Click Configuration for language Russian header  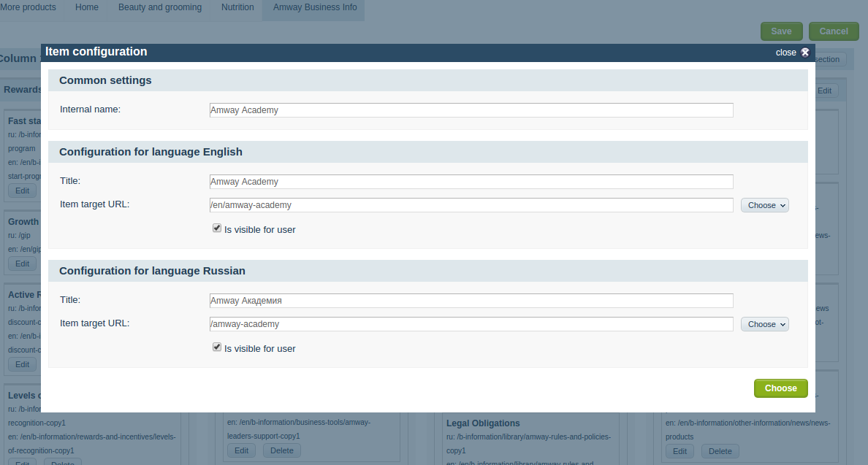click(x=428, y=271)
